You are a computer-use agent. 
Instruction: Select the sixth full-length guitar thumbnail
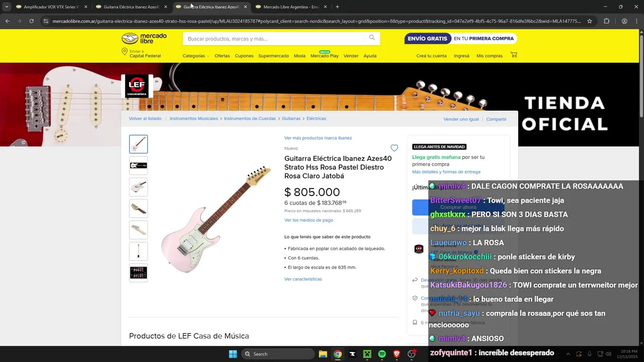click(138, 251)
